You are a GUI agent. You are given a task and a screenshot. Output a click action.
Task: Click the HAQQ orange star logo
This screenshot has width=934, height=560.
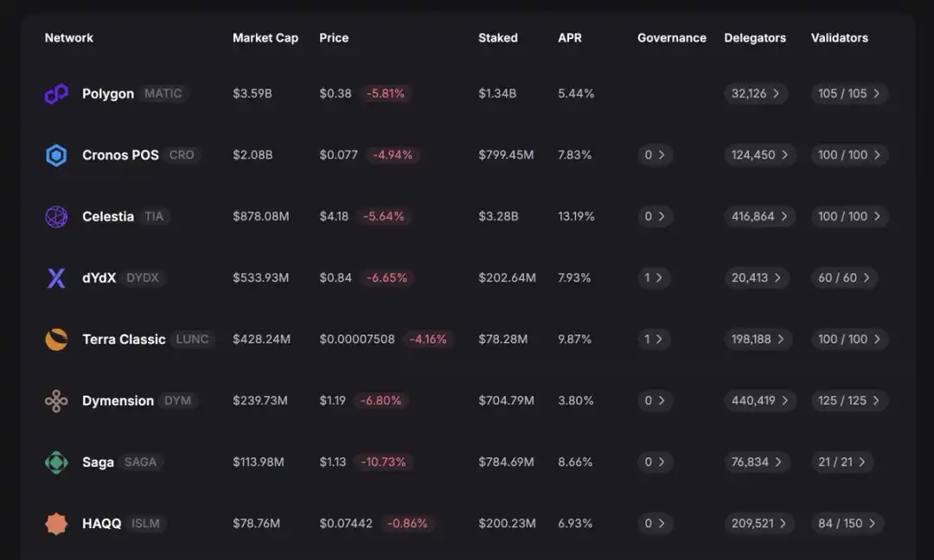click(56, 524)
